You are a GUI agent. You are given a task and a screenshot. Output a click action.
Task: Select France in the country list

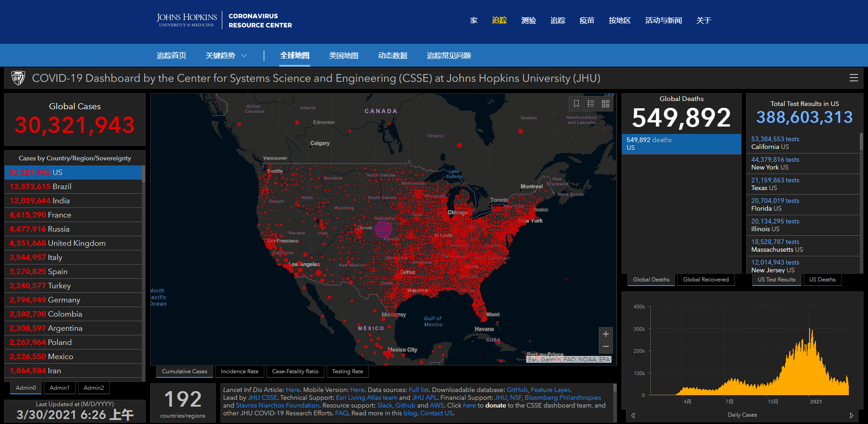pos(73,215)
